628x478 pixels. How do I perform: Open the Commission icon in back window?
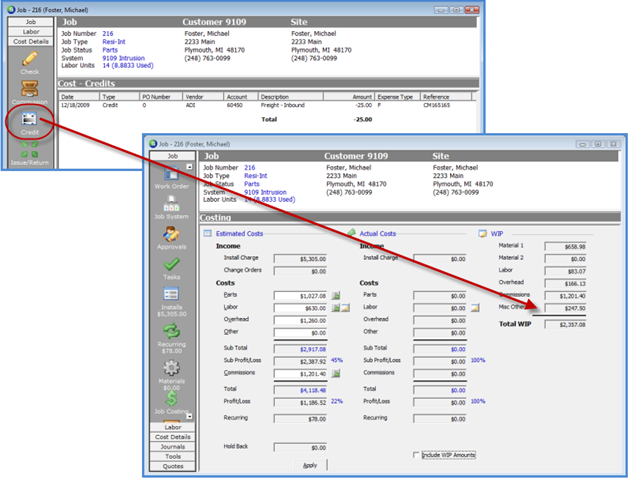pyautogui.click(x=30, y=89)
